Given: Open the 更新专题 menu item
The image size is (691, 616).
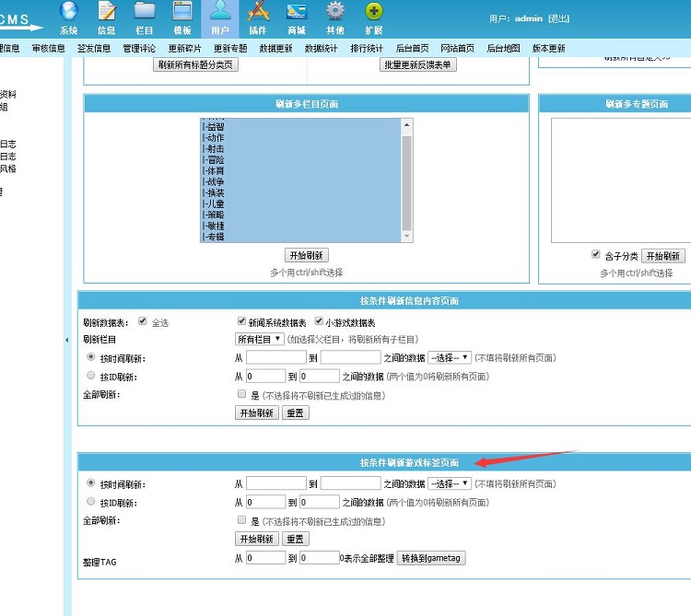Looking at the screenshot, I should click(230, 49).
